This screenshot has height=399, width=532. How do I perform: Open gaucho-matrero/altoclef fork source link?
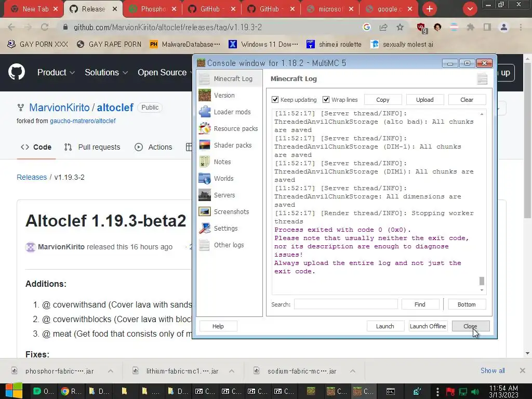[83, 121]
